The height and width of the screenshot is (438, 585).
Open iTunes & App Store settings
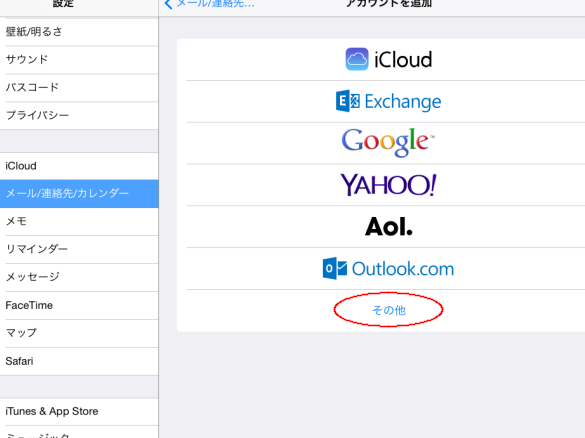79,412
